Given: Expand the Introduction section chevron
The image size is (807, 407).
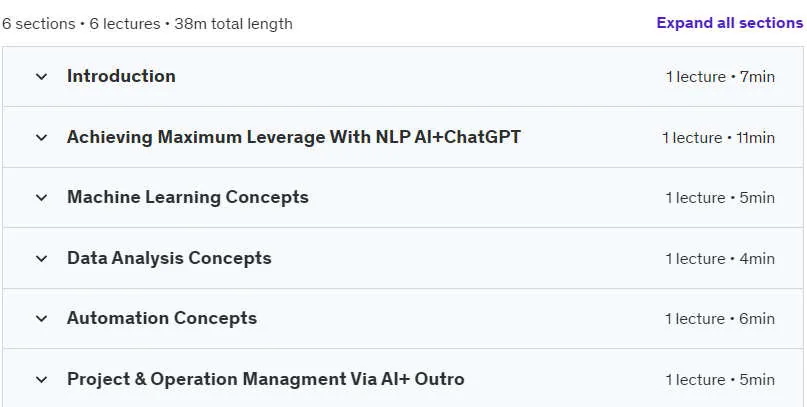Looking at the screenshot, I should [x=41, y=77].
